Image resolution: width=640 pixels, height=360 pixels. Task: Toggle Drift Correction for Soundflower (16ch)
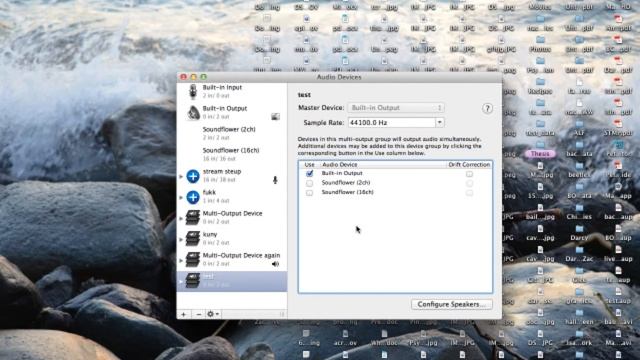(469, 193)
